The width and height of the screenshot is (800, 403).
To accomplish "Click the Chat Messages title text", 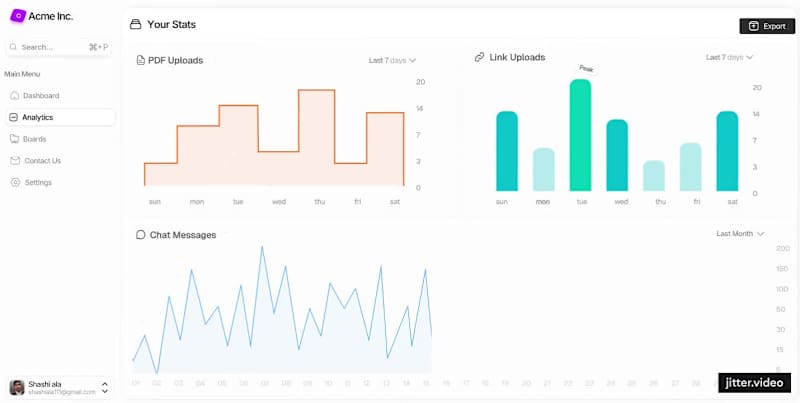I will pyautogui.click(x=183, y=235).
